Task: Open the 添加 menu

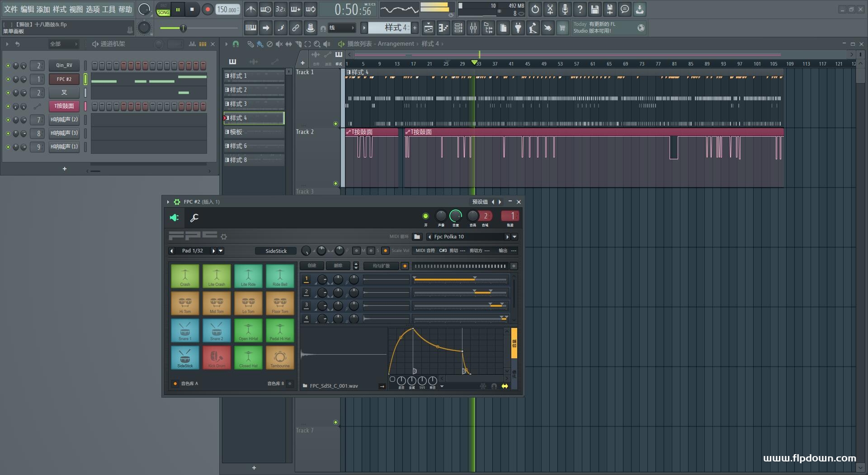Action: coord(43,9)
